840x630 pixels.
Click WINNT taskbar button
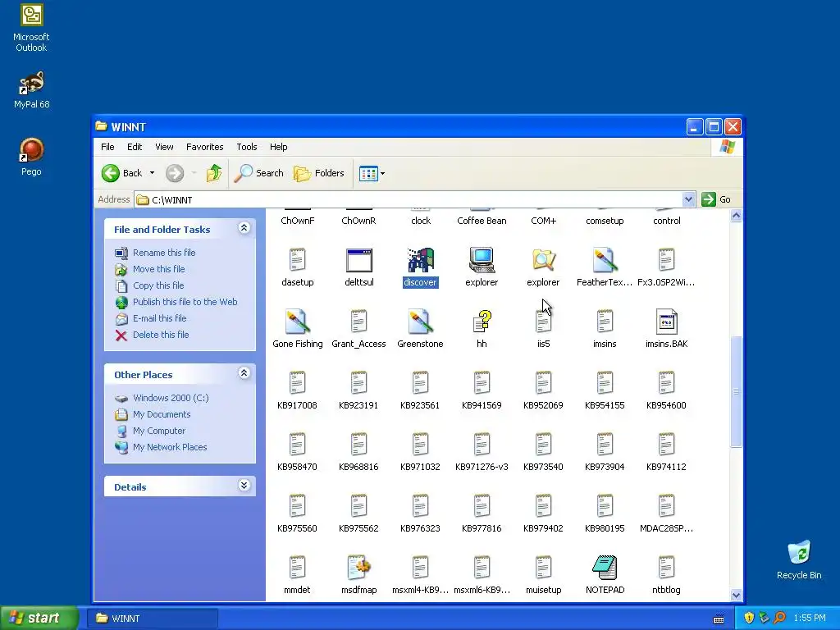click(152, 619)
